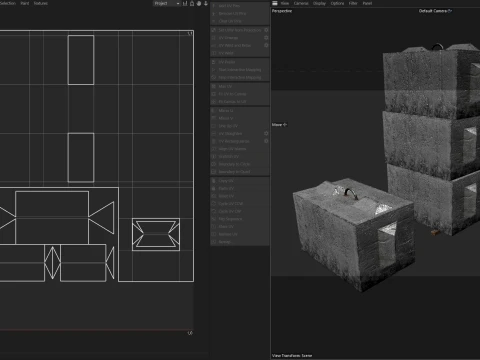This screenshot has height=360, width=480.
Task: Click the Set UVW from Projection icon
Action: click(x=214, y=30)
